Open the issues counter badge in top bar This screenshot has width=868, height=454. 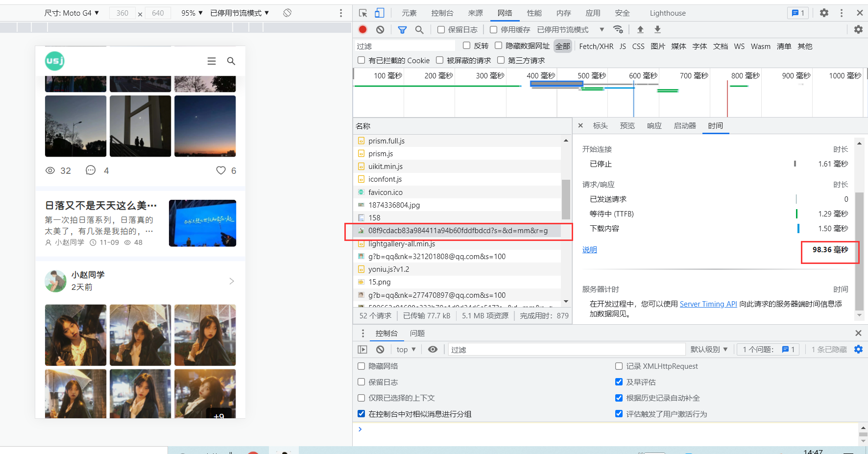pyautogui.click(x=798, y=13)
